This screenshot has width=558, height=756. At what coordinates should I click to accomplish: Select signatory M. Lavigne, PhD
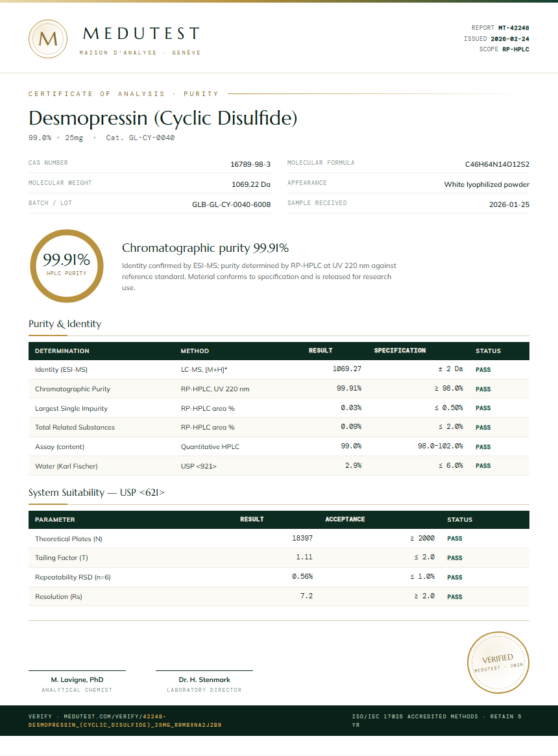(x=77, y=680)
